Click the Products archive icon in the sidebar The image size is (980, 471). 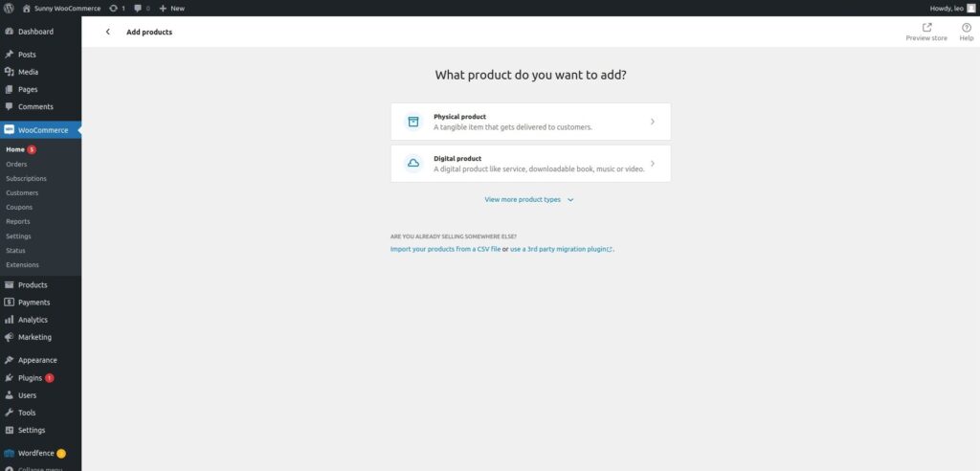9,284
